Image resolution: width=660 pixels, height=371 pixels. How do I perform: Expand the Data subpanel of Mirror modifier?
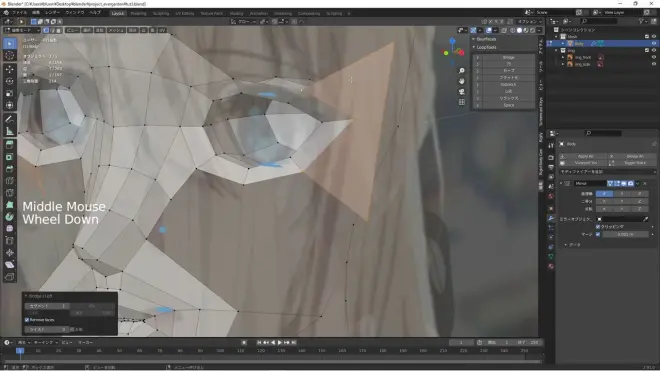(566, 245)
